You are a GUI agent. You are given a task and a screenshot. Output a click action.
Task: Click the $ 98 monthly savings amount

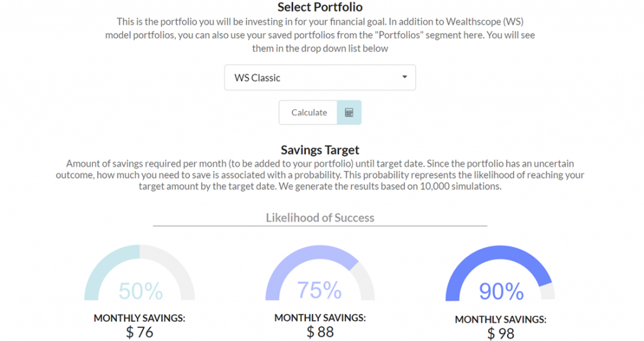click(500, 333)
